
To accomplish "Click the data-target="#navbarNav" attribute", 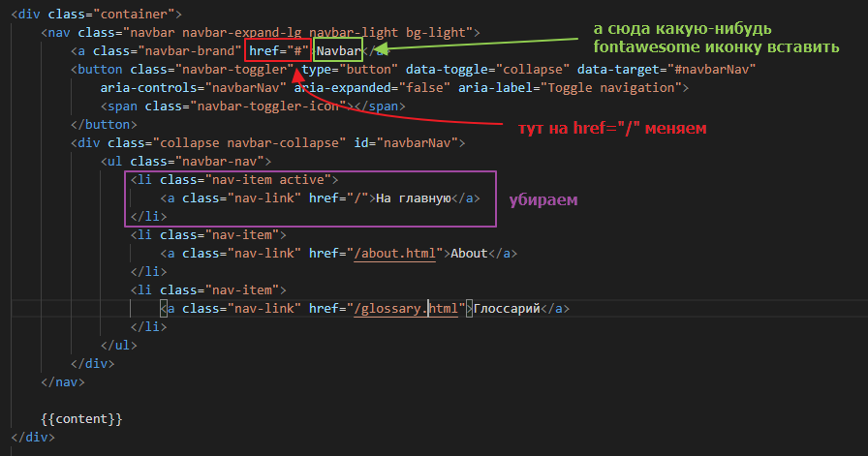I will pyautogui.click(x=666, y=70).
